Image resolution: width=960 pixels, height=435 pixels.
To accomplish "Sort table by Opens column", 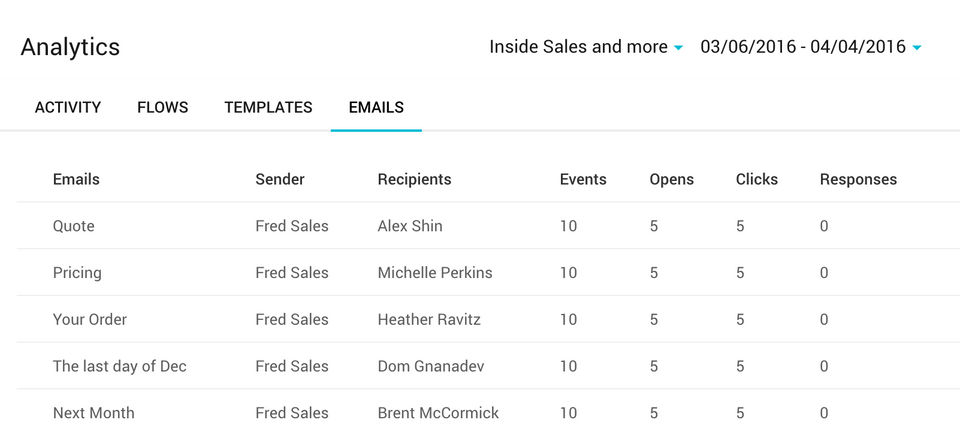I will 672,180.
